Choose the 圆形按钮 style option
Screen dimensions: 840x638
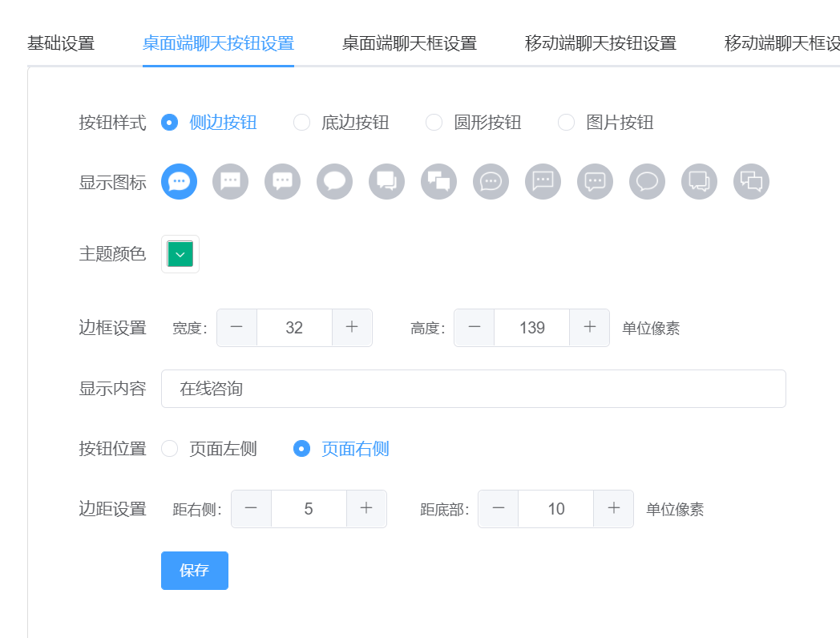[x=434, y=123]
